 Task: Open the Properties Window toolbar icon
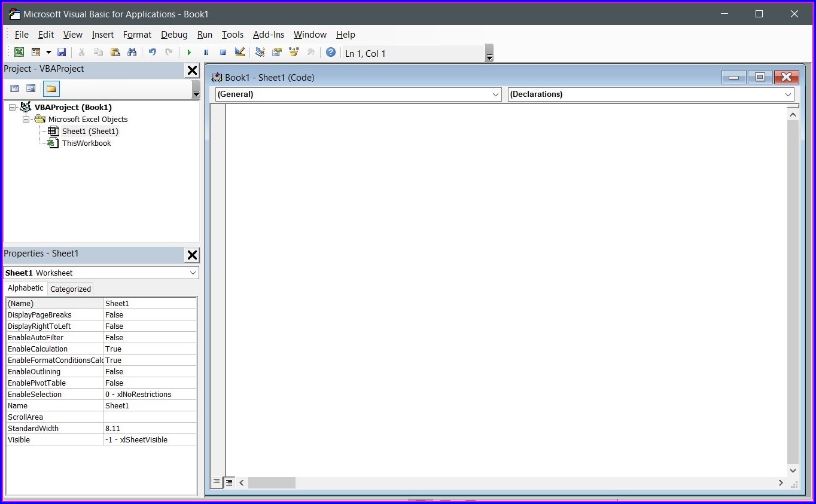pos(277,53)
